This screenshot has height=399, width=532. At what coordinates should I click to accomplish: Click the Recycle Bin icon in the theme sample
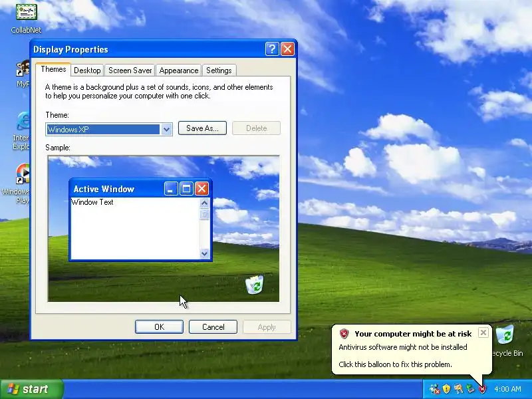[255, 285]
